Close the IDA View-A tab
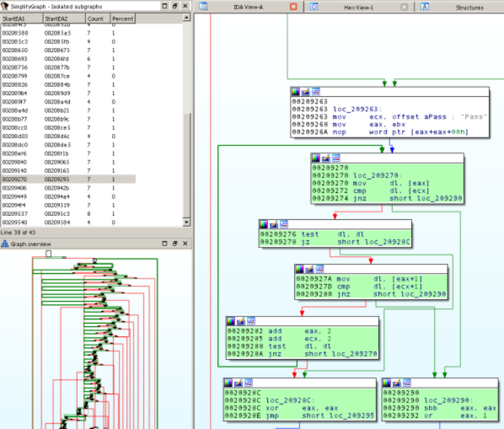Image resolution: width=504 pixels, height=429 pixels. coord(294,7)
